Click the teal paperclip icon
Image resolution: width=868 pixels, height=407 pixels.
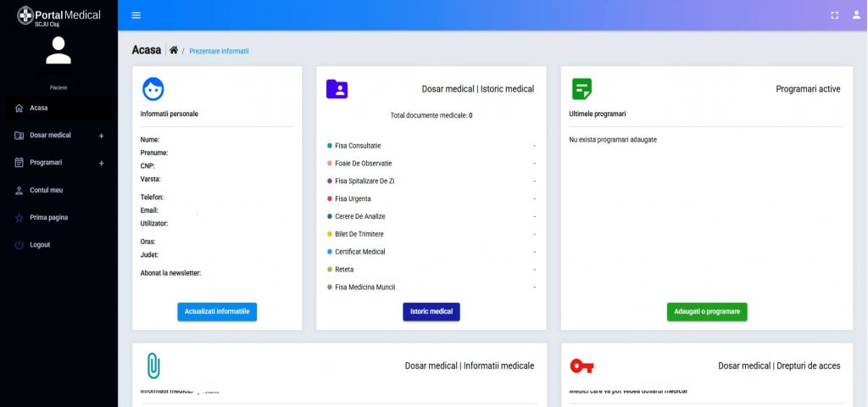153,365
